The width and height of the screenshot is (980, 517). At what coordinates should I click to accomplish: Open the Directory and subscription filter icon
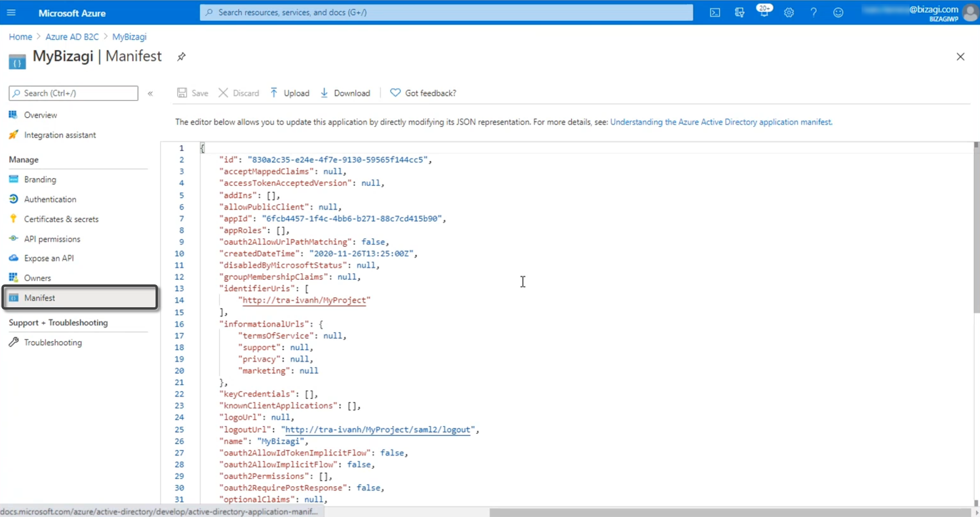[x=739, y=13]
